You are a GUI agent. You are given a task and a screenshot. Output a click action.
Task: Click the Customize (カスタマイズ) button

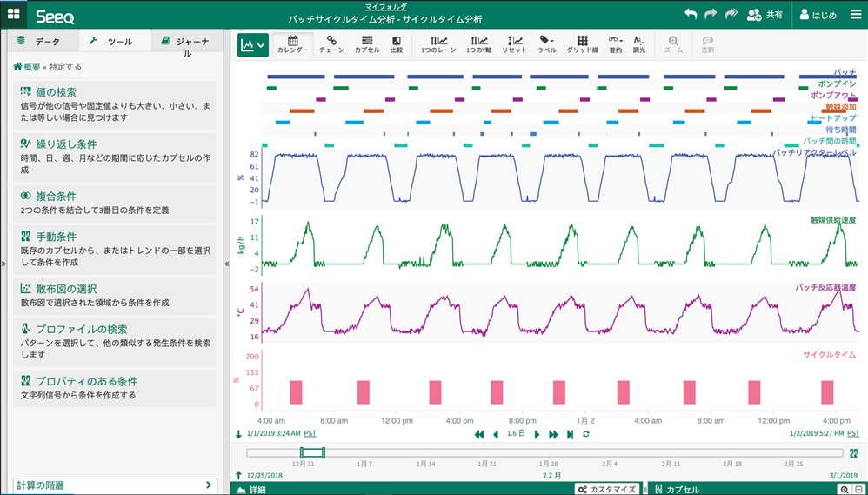coord(608,489)
